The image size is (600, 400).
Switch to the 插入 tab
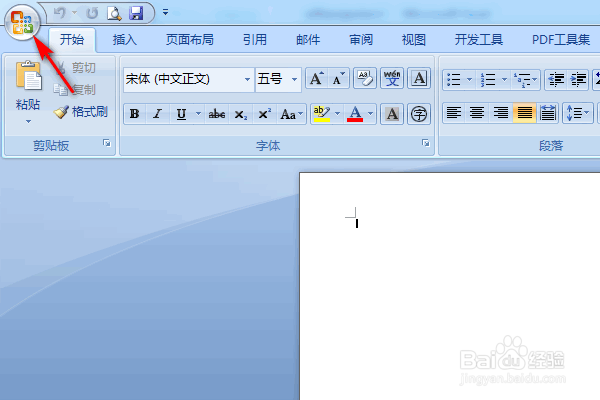point(124,39)
